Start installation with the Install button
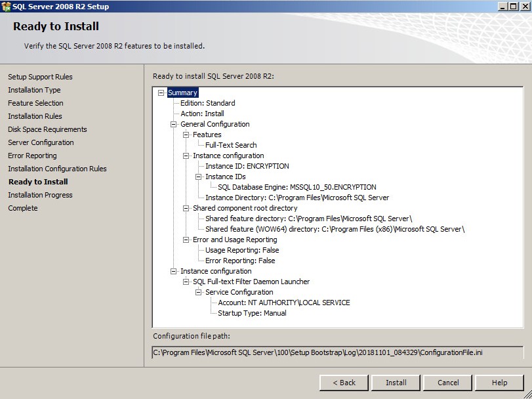The height and width of the screenshot is (399, 532). point(396,383)
